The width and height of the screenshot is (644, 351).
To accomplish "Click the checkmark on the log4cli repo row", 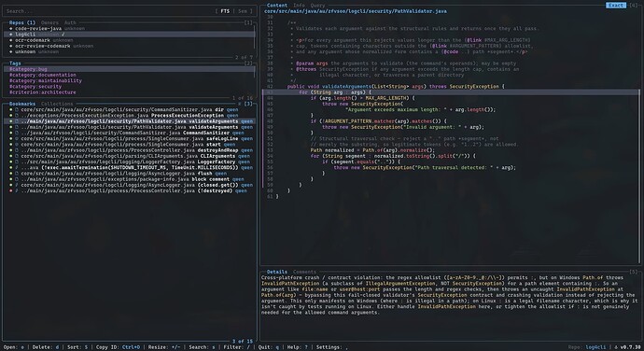I will tap(63, 35).
